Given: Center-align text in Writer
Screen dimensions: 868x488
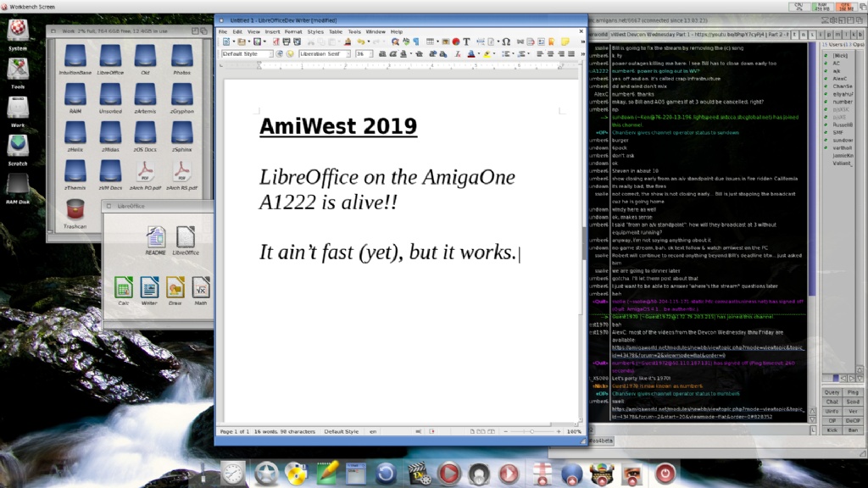Looking at the screenshot, I should click(550, 53).
